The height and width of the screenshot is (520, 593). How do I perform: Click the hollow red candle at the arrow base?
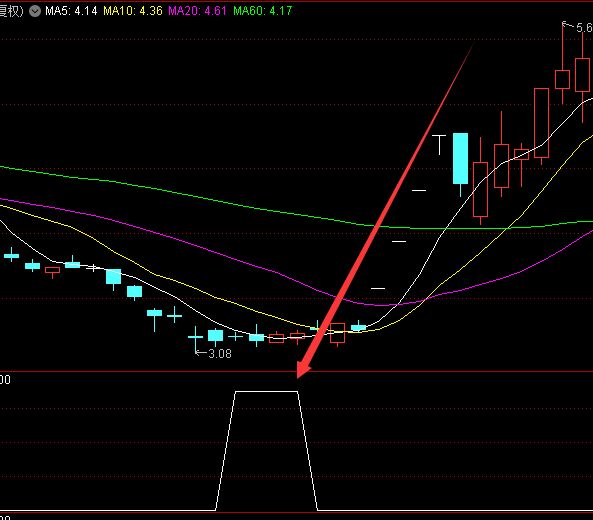click(x=337, y=333)
